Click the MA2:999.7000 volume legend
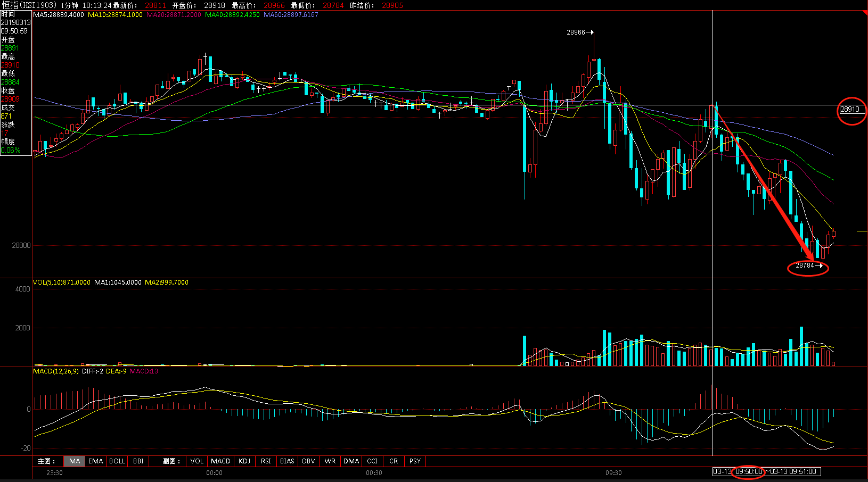Image resolution: width=868 pixels, height=482 pixels. coord(167,282)
